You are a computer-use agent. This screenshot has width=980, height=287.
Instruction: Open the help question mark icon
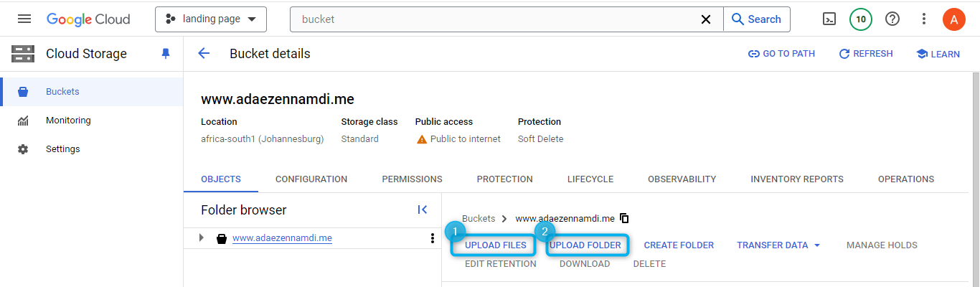[x=892, y=19]
